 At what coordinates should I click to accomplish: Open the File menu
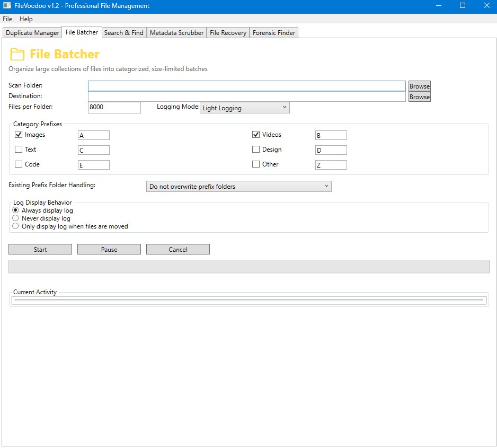pos(7,19)
